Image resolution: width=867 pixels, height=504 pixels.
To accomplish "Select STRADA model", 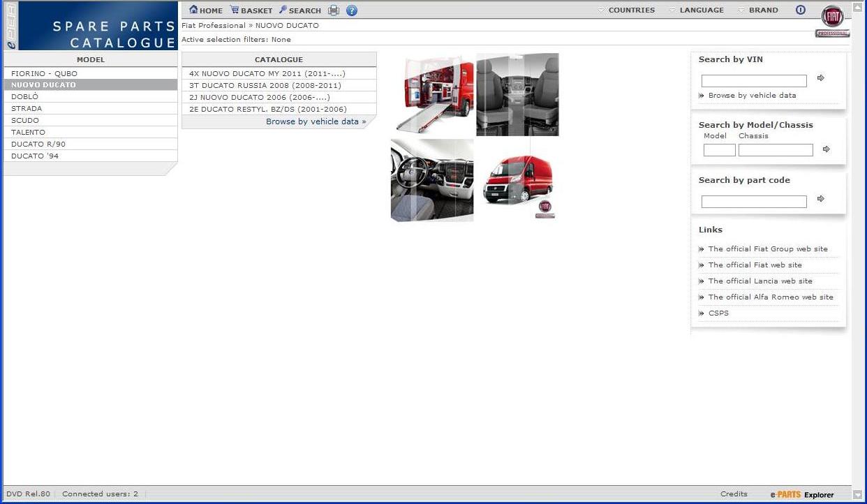I will (x=91, y=109).
